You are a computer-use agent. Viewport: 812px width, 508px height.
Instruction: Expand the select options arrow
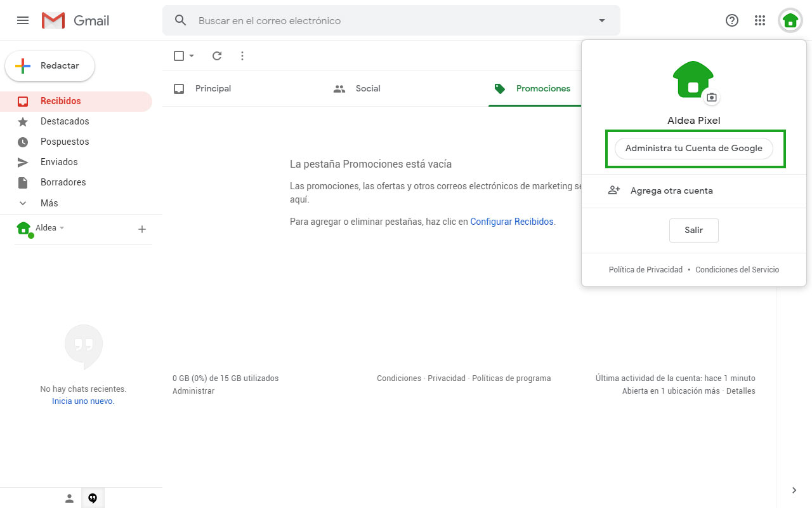click(192, 56)
